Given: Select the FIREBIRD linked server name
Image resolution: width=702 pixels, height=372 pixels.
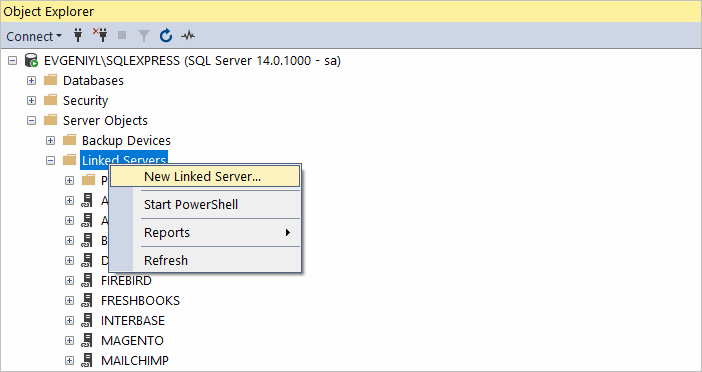Looking at the screenshot, I should point(126,281).
